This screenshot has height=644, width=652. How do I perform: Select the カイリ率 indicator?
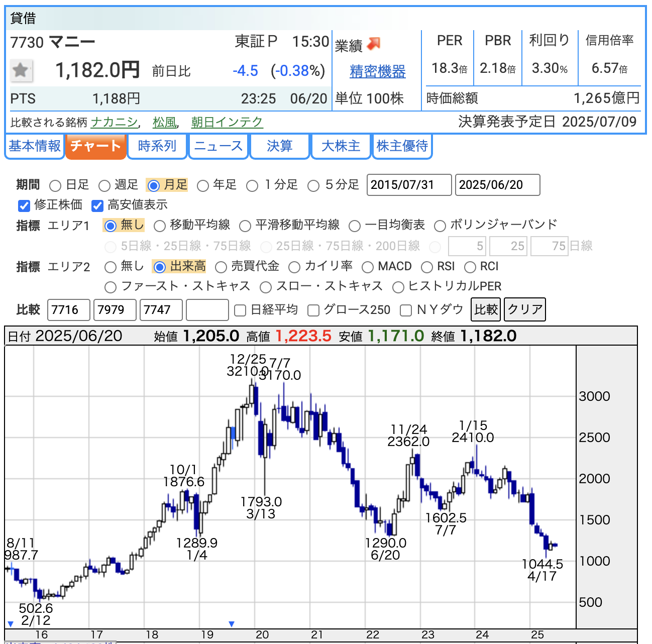tap(294, 267)
